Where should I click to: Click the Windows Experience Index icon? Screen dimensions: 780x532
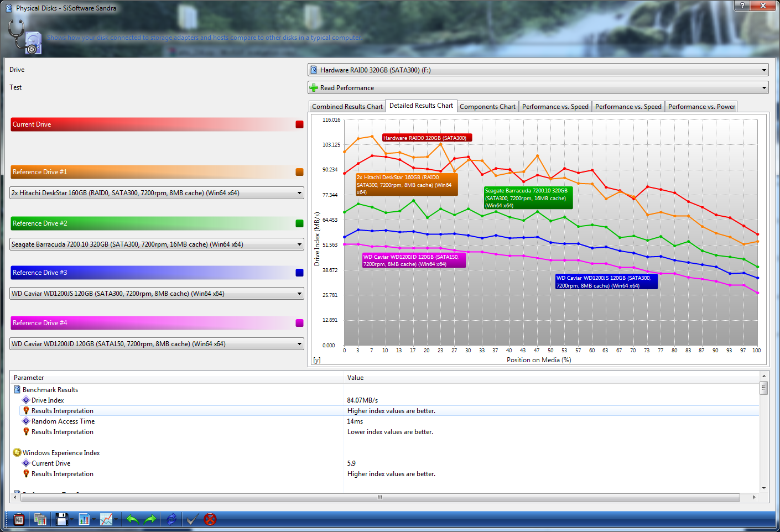click(17, 452)
